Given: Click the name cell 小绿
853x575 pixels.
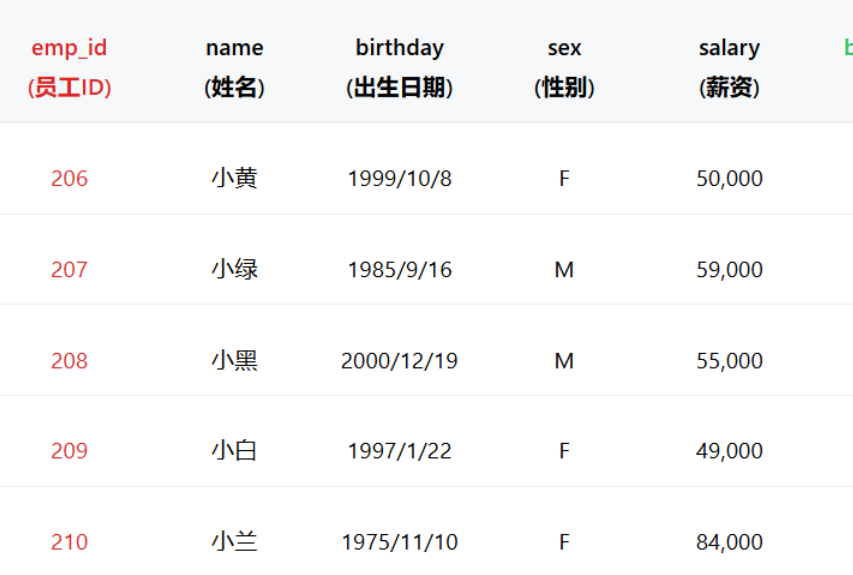Looking at the screenshot, I should pyautogui.click(x=234, y=269).
